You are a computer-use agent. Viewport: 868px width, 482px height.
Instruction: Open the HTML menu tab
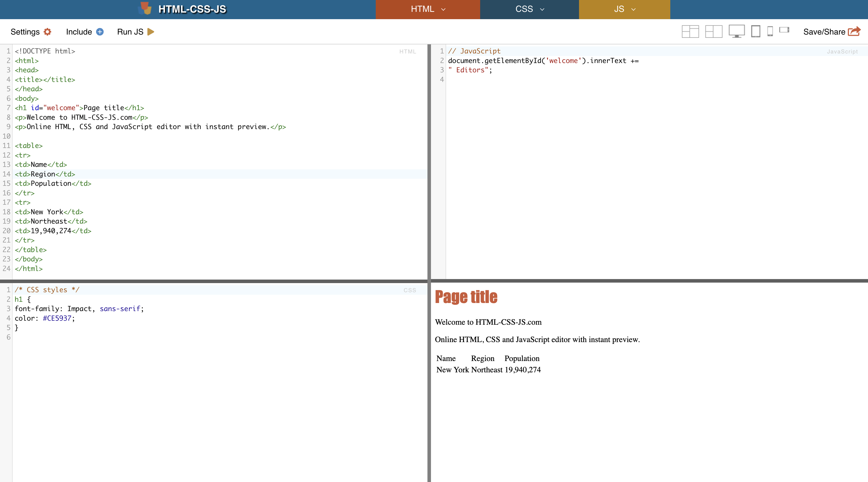(x=422, y=9)
